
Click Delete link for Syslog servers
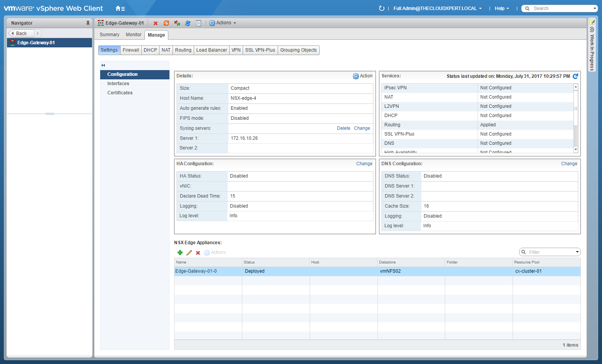click(x=344, y=128)
